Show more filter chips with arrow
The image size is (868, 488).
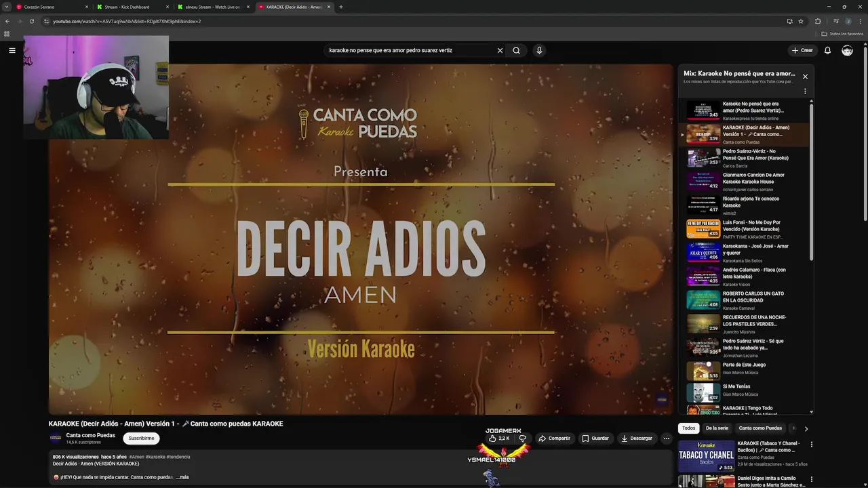coord(806,428)
